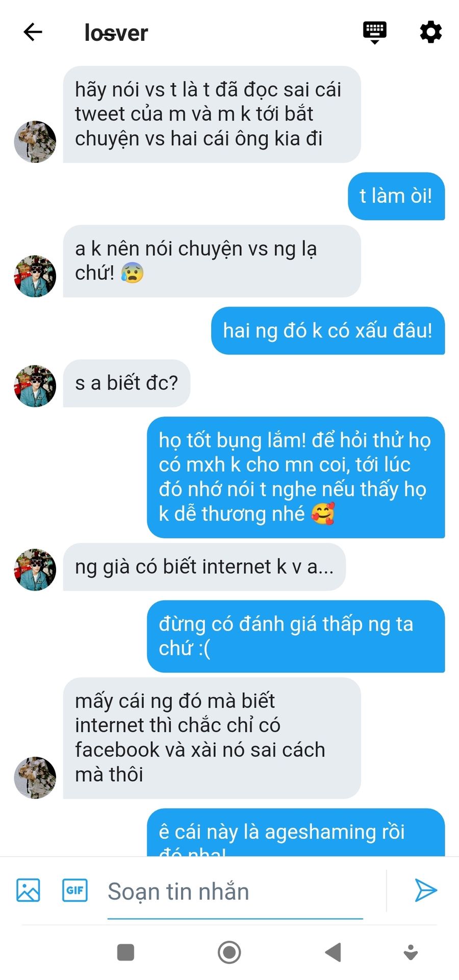Image resolution: width=459 pixels, height=980 pixels.
Task: Tap the keyboard hide icon in the header
Action: pos(374,33)
